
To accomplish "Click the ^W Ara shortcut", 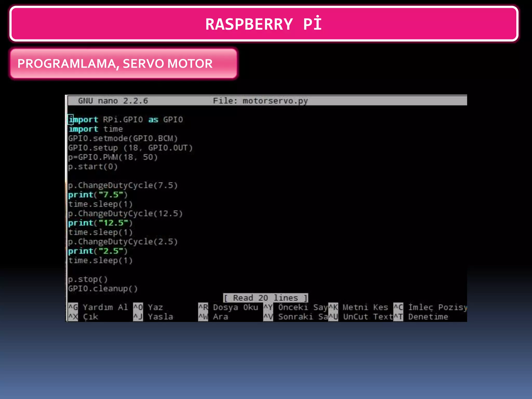I will coord(213,317).
